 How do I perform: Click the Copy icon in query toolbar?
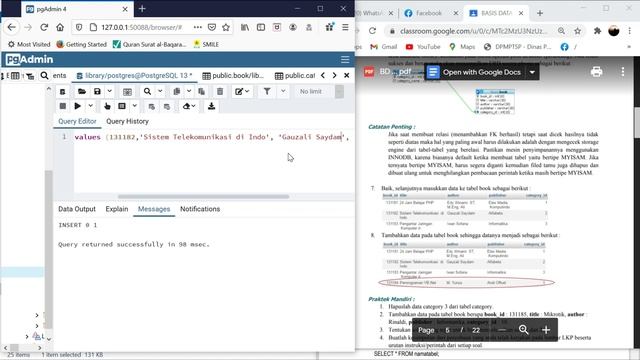tap(177, 91)
